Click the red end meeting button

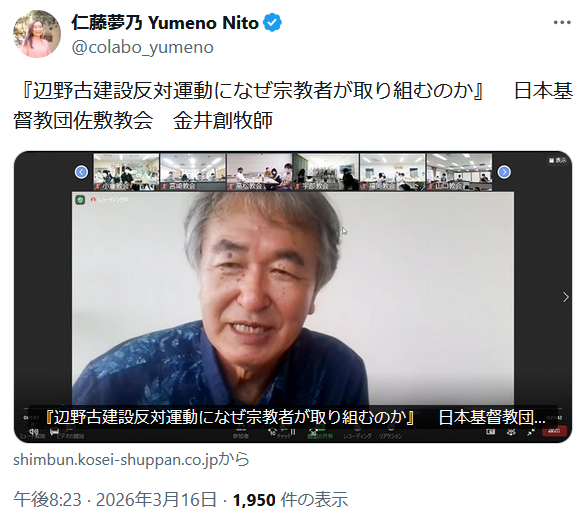pyautogui.click(x=554, y=431)
